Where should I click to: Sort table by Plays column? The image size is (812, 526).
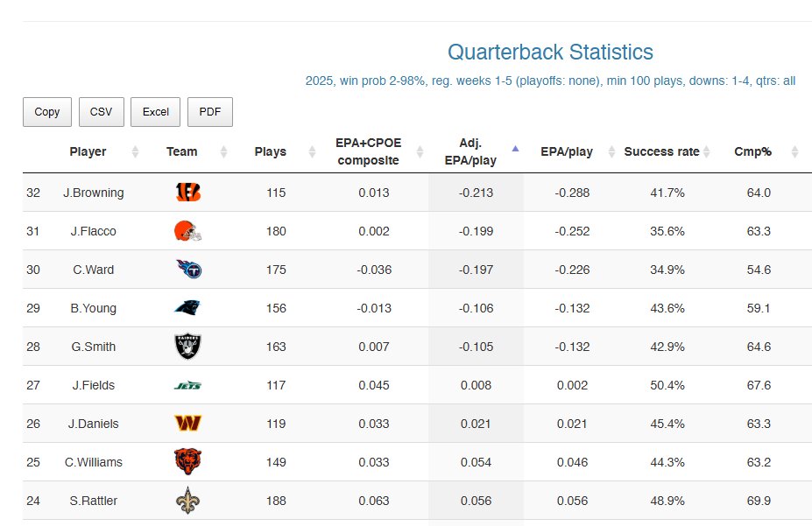point(270,151)
